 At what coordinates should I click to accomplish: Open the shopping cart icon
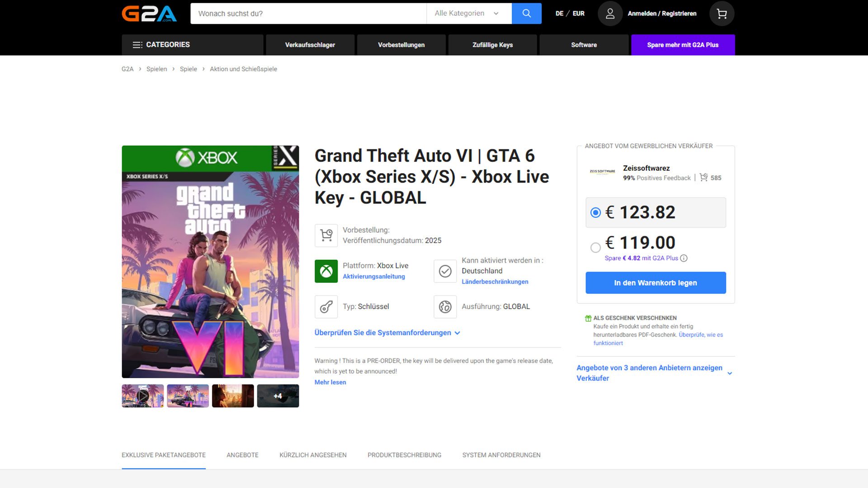pyautogui.click(x=722, y=14)
